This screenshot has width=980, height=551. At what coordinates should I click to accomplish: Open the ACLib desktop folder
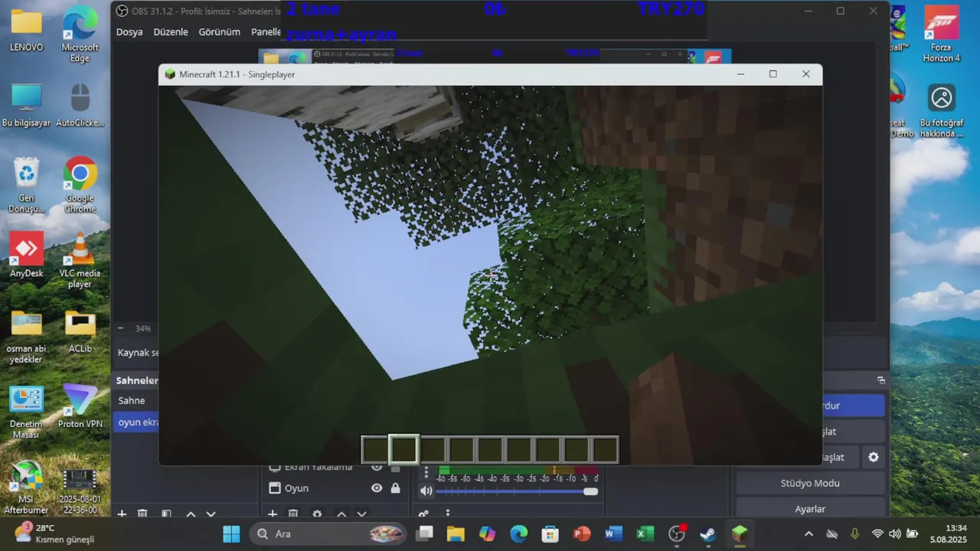80,331
